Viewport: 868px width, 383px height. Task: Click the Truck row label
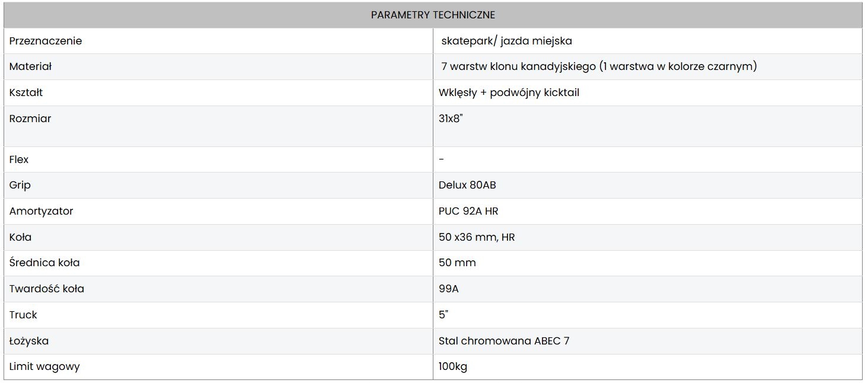click(x=23, y=315)
